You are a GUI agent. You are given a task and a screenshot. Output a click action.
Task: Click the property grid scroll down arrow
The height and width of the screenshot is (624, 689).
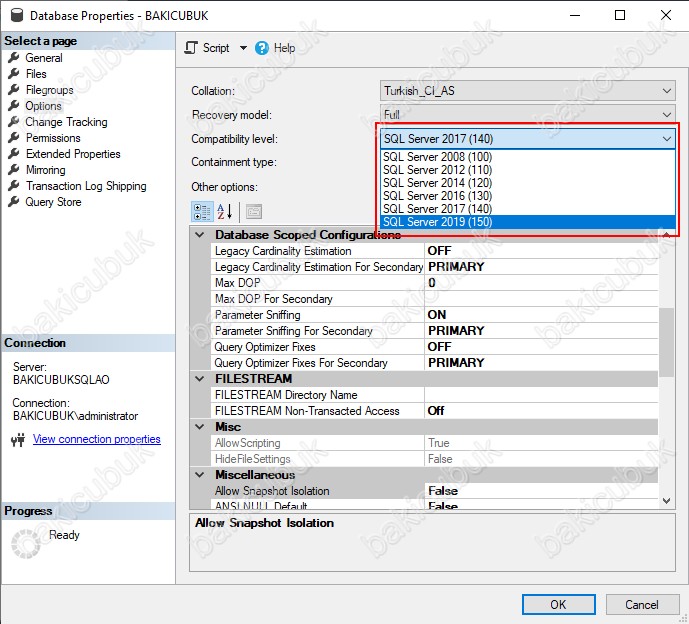(x=667, y=501)
